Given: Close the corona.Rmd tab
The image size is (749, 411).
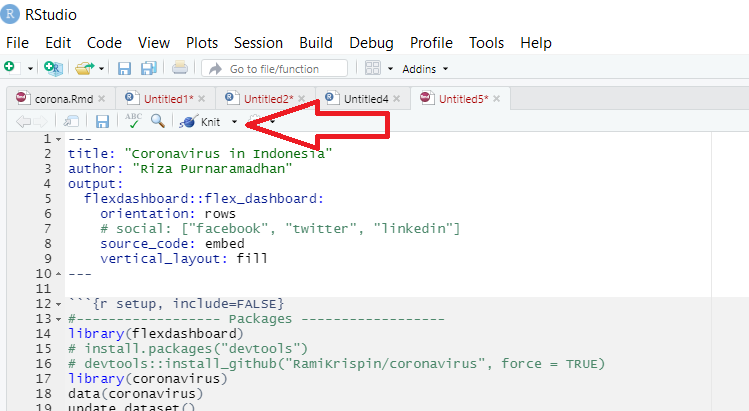Looking at the screenshot, I should 101,99.
